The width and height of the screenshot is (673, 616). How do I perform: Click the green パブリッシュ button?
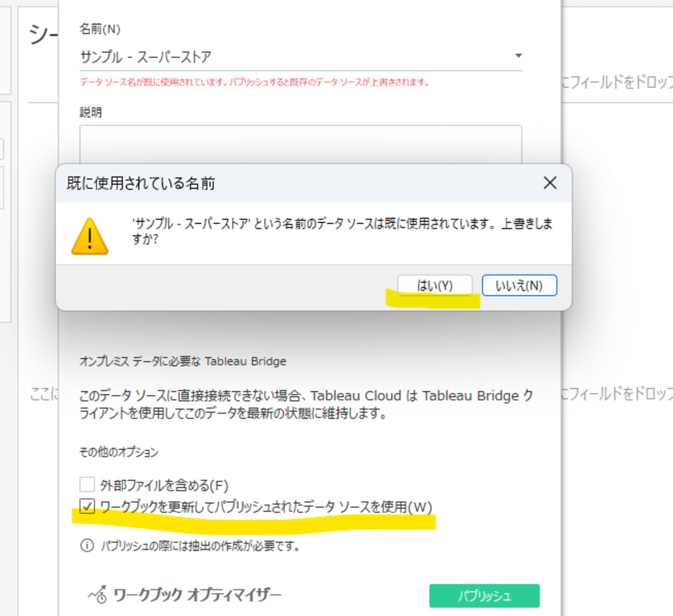pos(484,596)
